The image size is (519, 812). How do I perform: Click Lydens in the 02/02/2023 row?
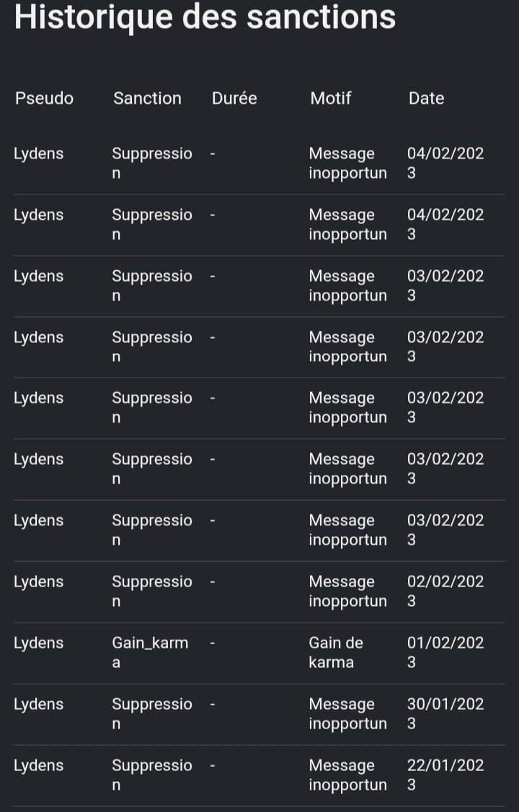point(38,582)
